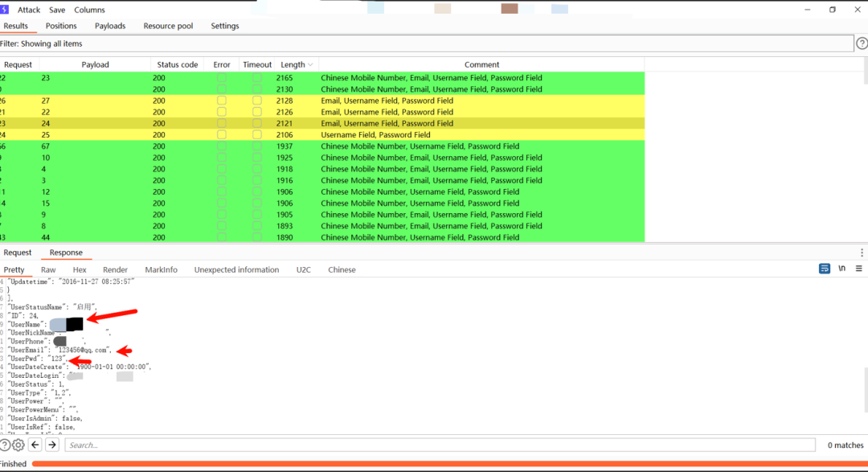Open the three-dot message viewer options

(x=862, y=252)
